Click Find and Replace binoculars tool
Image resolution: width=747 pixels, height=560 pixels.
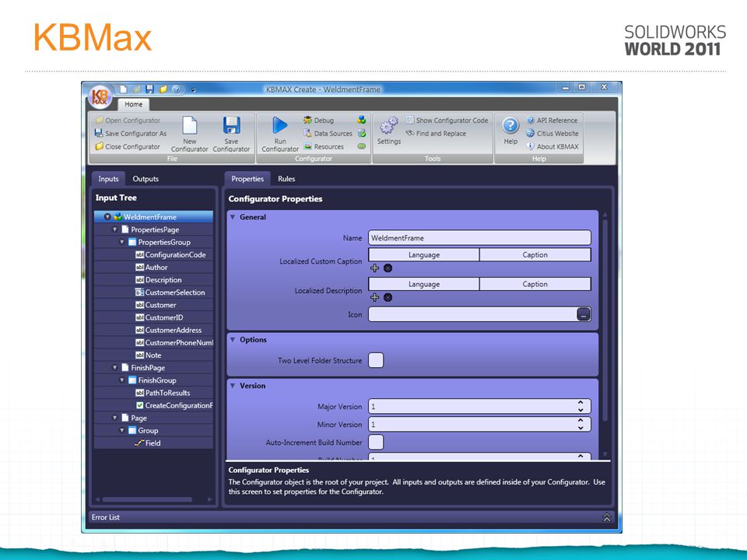[436, 133]
